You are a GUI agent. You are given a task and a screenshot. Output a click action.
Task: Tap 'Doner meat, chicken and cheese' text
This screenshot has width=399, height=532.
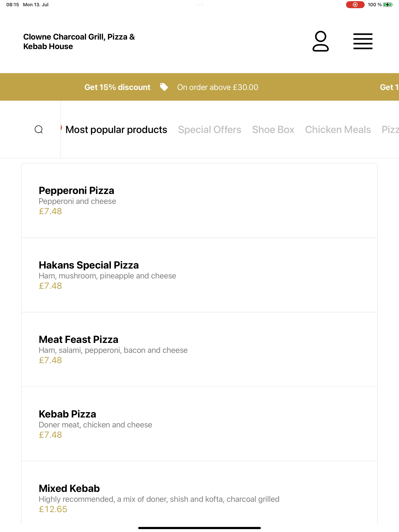point(95,425)
